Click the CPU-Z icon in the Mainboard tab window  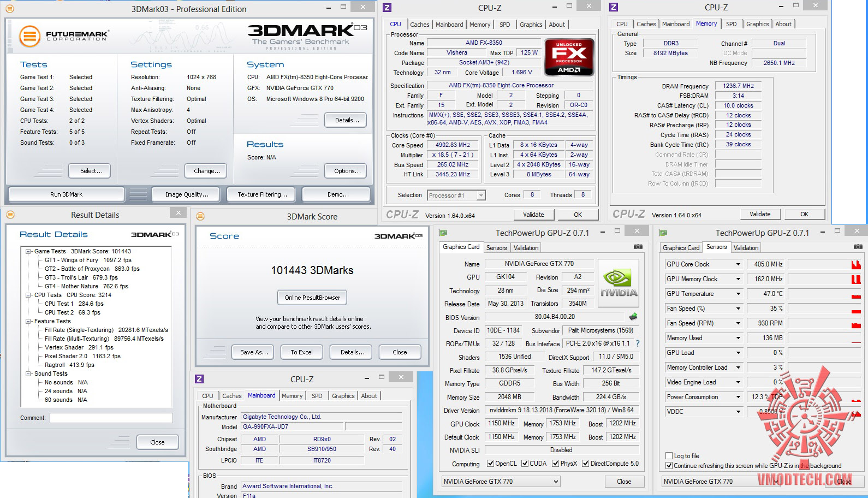pos(199,378)
